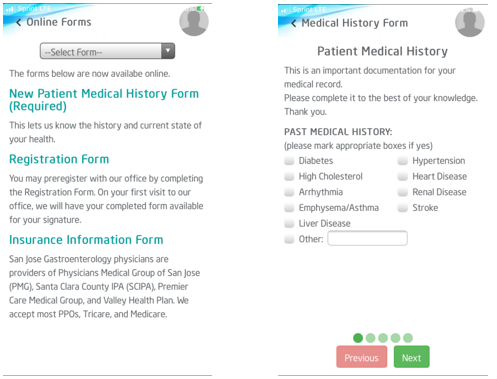Image resolution: width=497 pixels, height=379 pixels.
Task: Tap back arrow beside Medical History Form
Action: click(x=294, y=23)
